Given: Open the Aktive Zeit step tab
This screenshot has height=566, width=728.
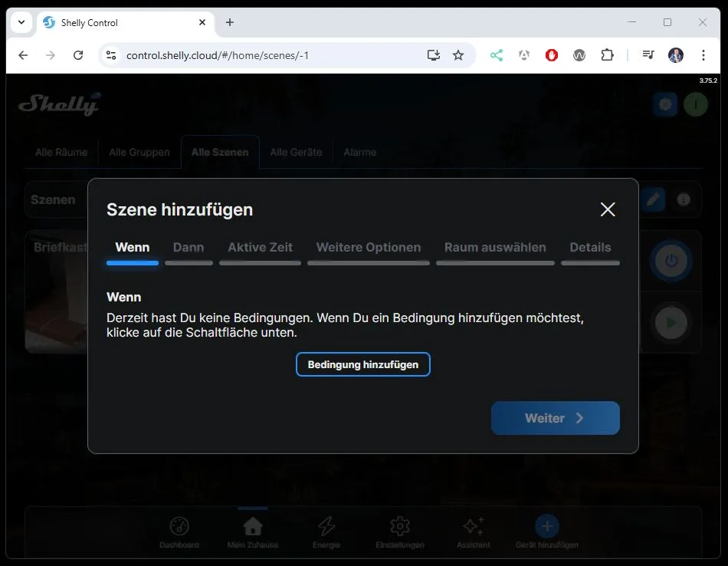Looking at the screenshot, I should coord(260,248).
